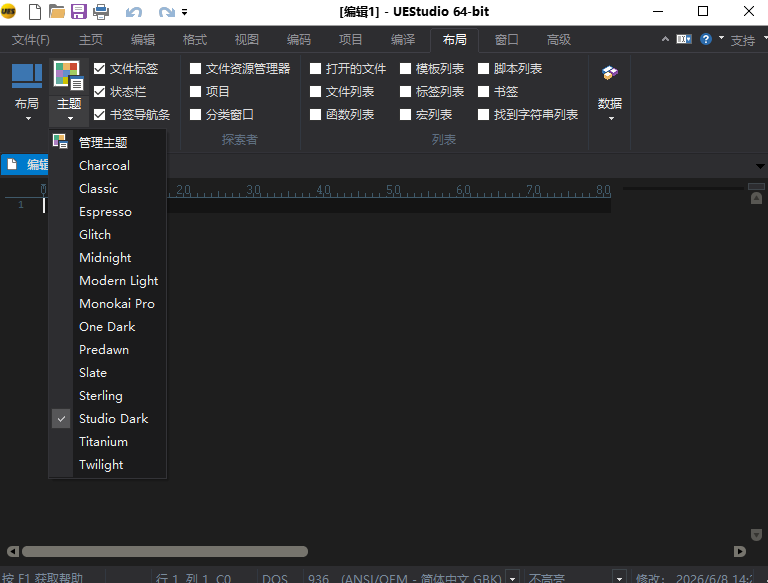Uncheck the 文件标签 checkbox
The image size is (768, 583).
pos(99,69)
